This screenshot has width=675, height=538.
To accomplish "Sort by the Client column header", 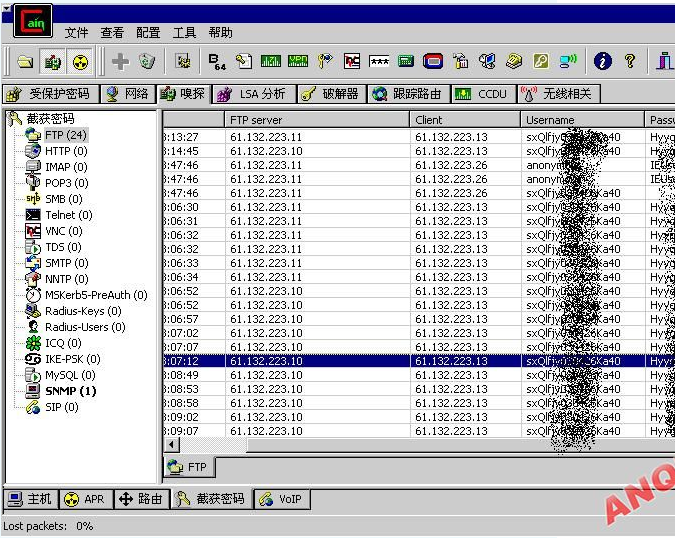I will 465,120.
